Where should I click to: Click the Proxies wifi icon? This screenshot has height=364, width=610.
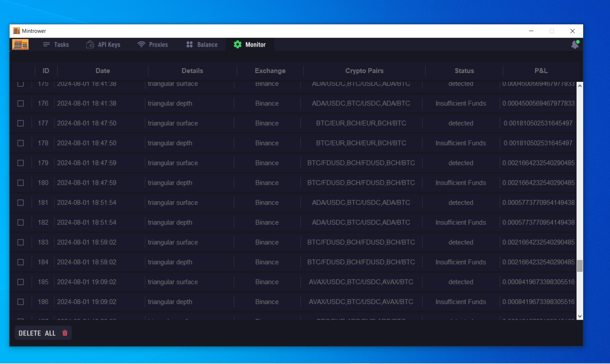[141, 44]
